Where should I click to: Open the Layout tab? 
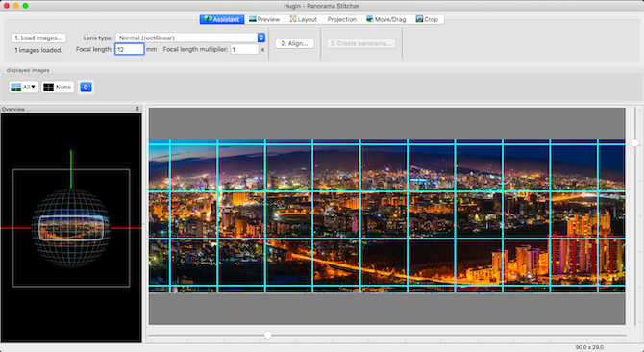coord(304,19)
